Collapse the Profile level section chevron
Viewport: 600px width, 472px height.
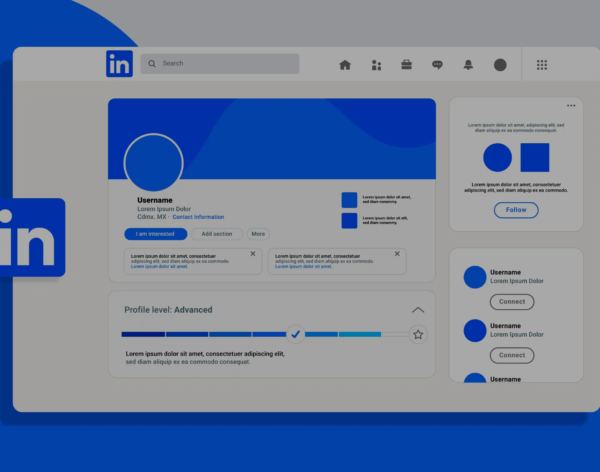(x=418, y=310)
